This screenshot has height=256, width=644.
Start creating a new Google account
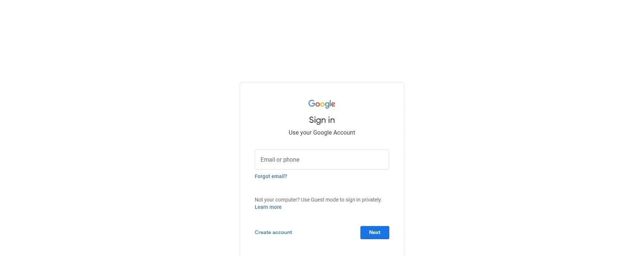tap(273, 232)
